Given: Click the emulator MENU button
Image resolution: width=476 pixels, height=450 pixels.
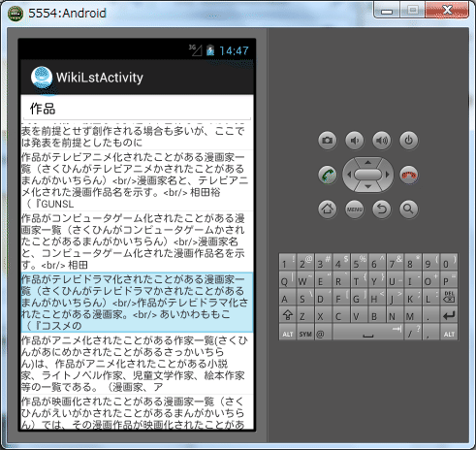Looking at the screenshot, I should [355, 209].
